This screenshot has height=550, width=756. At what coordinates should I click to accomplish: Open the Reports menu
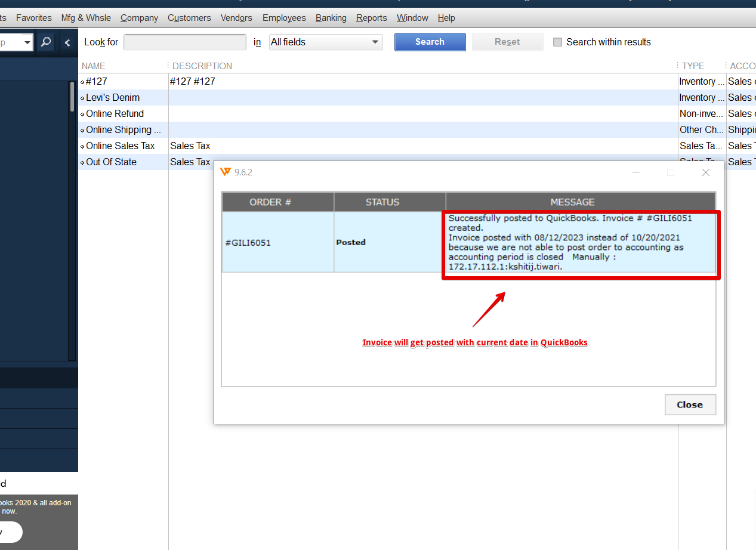(x=372, y=18)
